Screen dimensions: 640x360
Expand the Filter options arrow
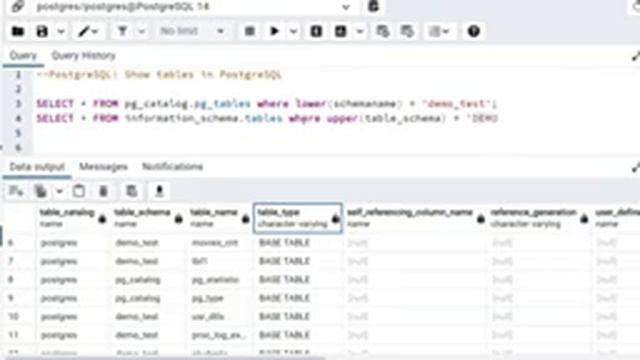[x=142, y=31]
